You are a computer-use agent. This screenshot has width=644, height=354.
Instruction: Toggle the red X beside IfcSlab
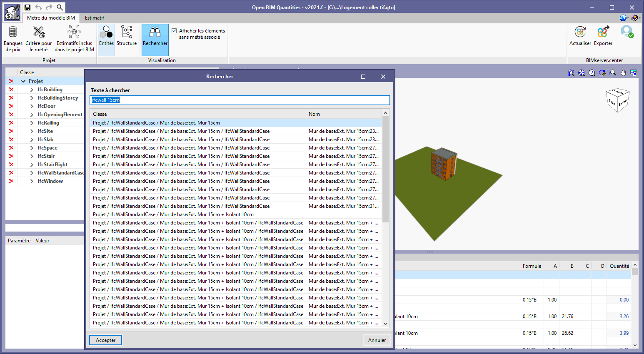pyautogui.click(x=11, y=140)
